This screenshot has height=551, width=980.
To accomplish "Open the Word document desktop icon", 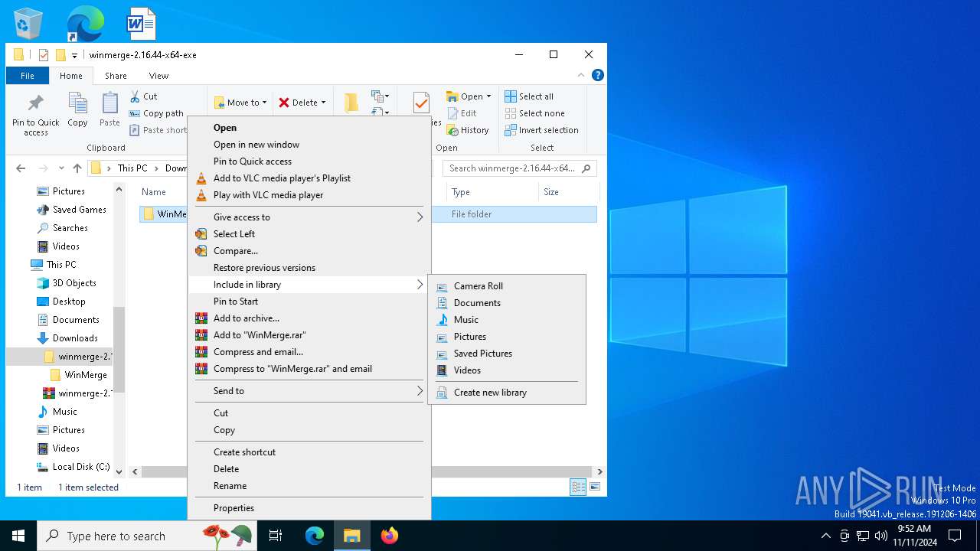I will click(x=142, y=23).
